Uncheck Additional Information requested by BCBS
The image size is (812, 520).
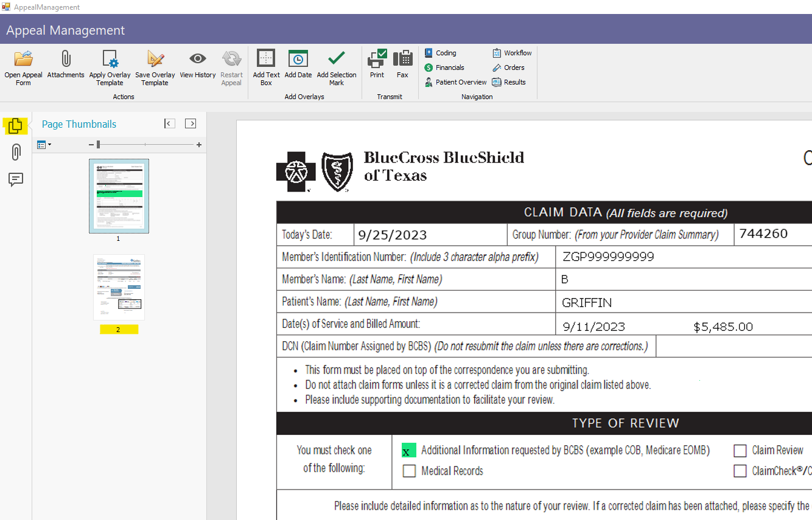point(409,451)
